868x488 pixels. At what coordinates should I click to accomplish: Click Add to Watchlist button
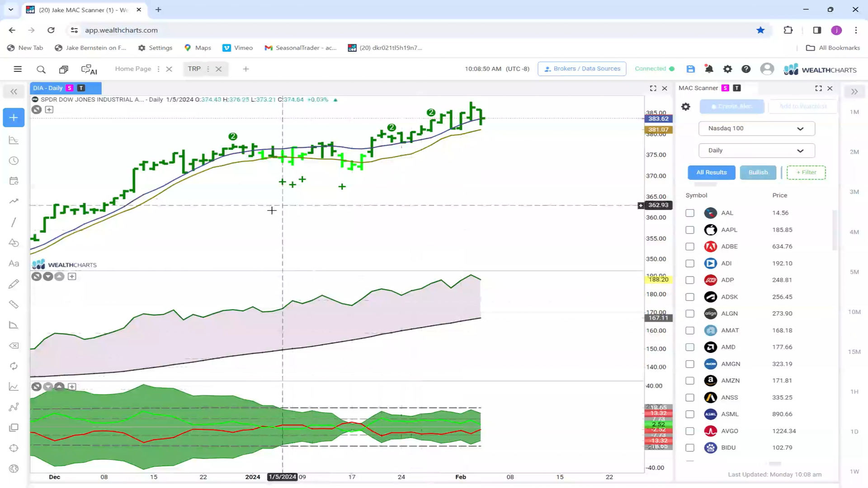[x=803, y=107]
